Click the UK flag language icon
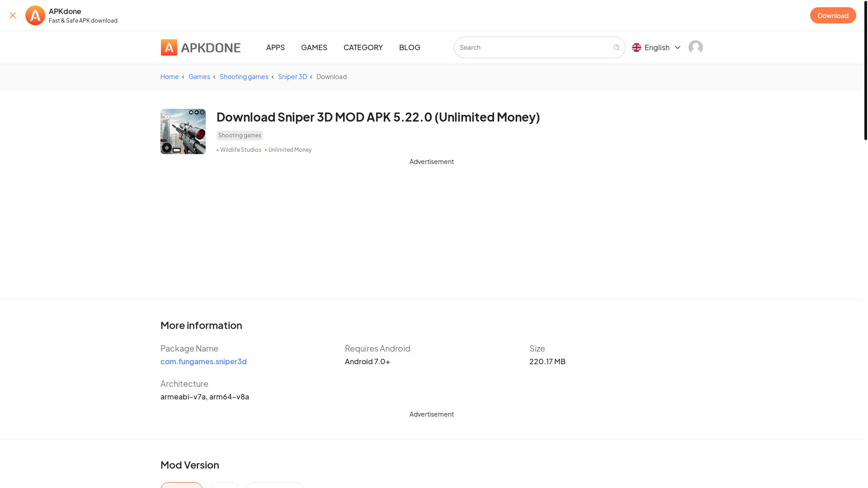The height and width of the screenshot is (488, 868). pos(637,47)
